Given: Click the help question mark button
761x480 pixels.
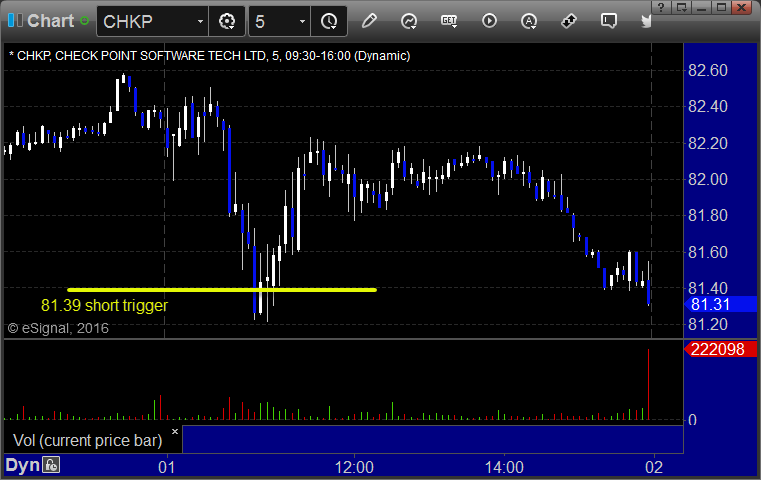Looking at the screenshot, I should pyautogui.click(x=661, y=7).
